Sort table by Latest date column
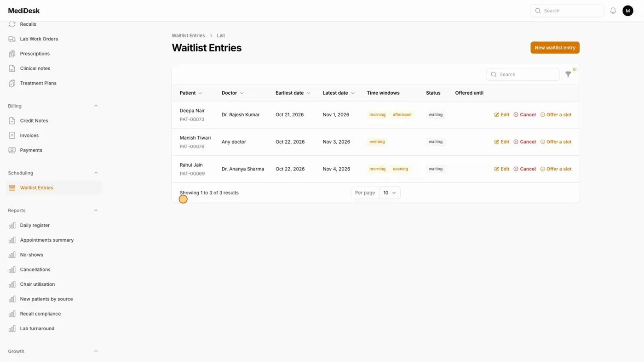 [339, 93]
